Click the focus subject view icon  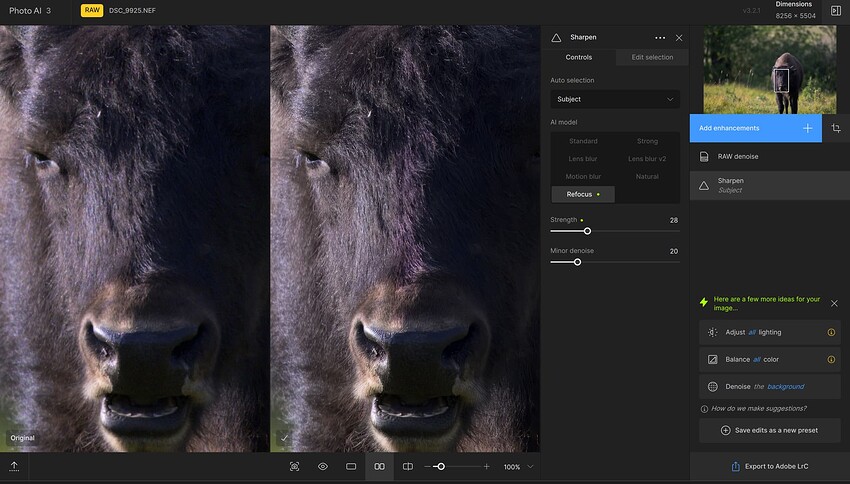point(294,467)
